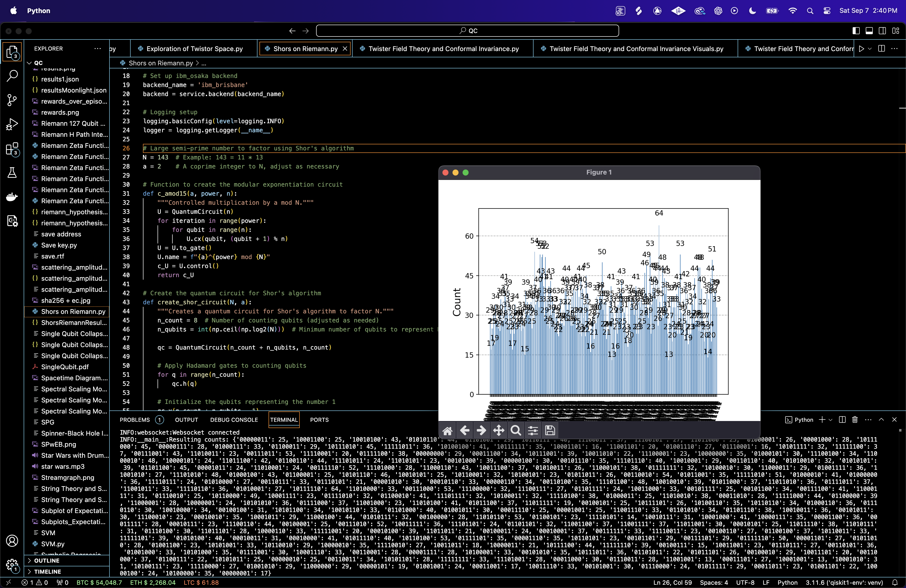Go forward to next figure view
The height and width of the screenshot is (588, 906).
pos(481,431)
